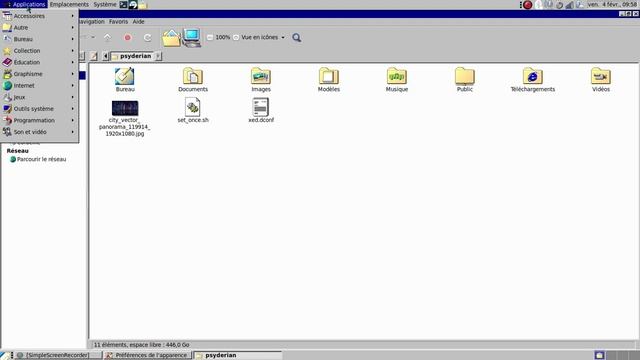Screen dimensions: 640x360
Task: Open the Vidéos folder
Action: [601, 76]
